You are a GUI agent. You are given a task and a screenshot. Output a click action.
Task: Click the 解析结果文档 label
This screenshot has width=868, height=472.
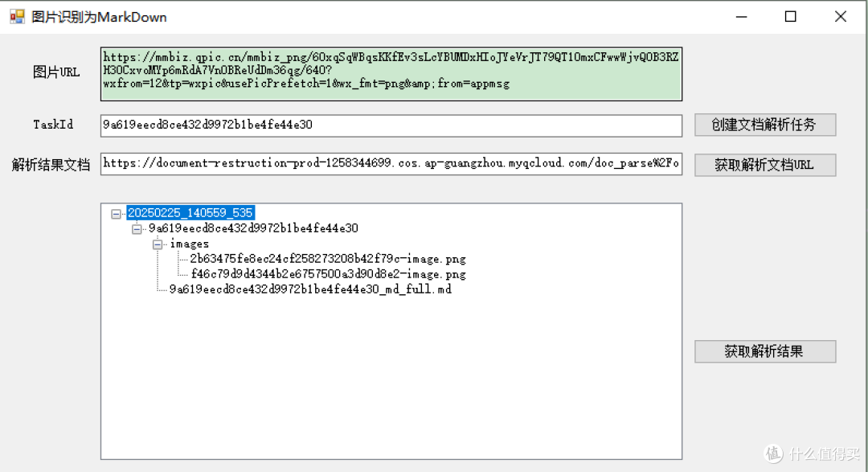51,165
